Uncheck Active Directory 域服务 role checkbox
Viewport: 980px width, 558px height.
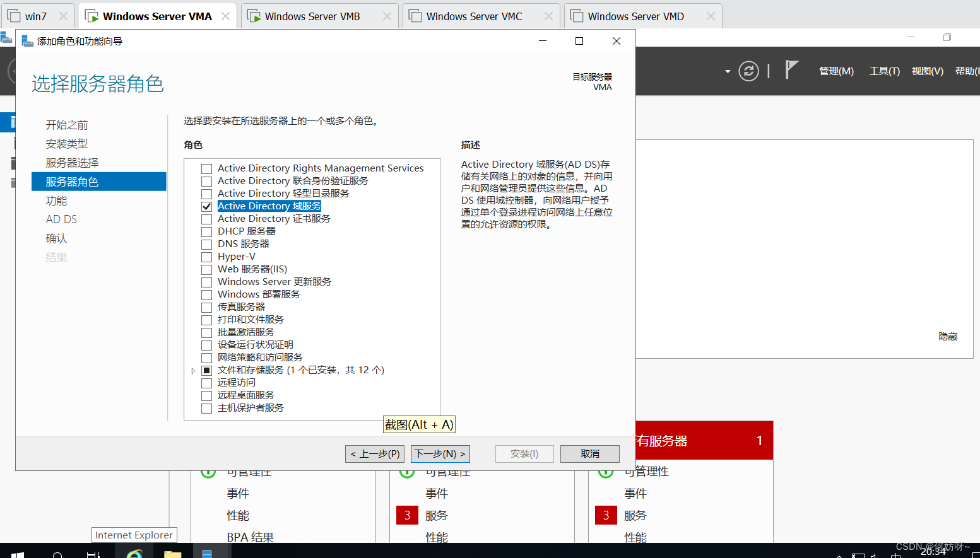click(x=206, y=206)
